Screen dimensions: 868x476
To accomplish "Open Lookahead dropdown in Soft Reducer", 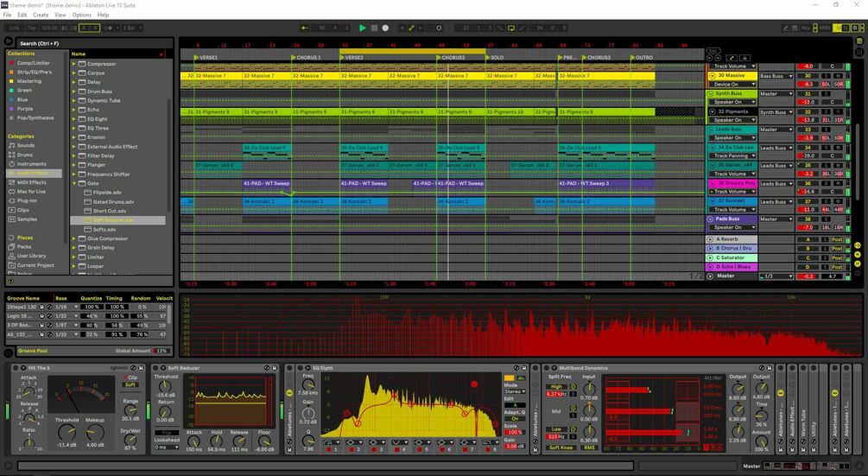I will tap(167, 447).
